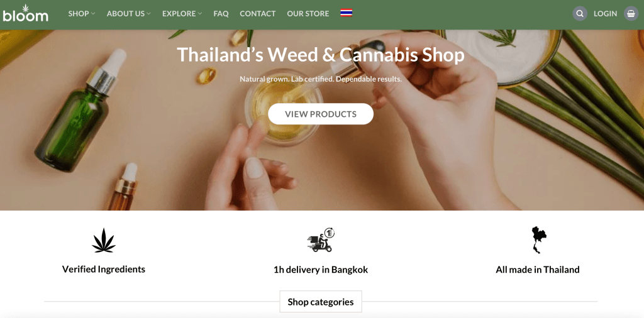Go to the CONTACT page
This screenshot has height=318, width=644.
257,14
